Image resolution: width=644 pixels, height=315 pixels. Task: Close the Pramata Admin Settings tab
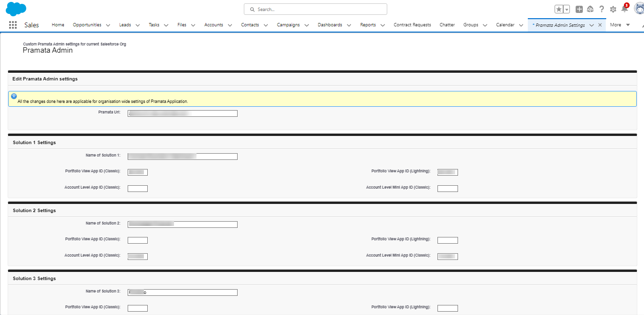coord(600,25)
